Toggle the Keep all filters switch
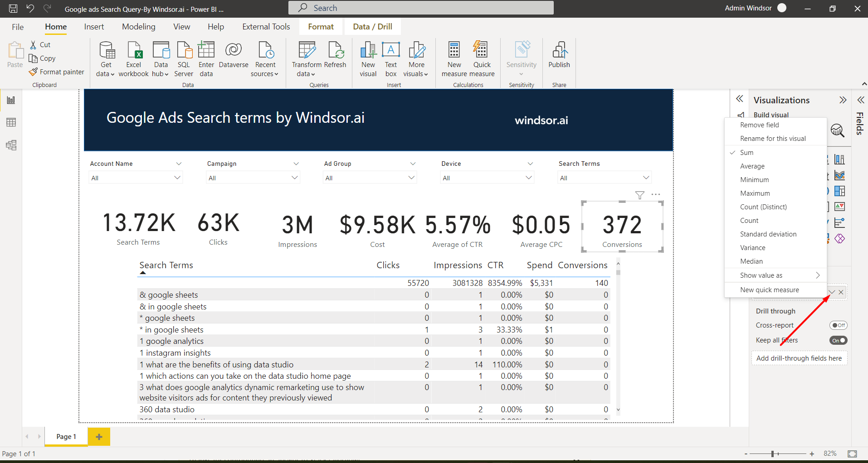The height and width of the screenshot is (463, 868). (x=839, y=340)
